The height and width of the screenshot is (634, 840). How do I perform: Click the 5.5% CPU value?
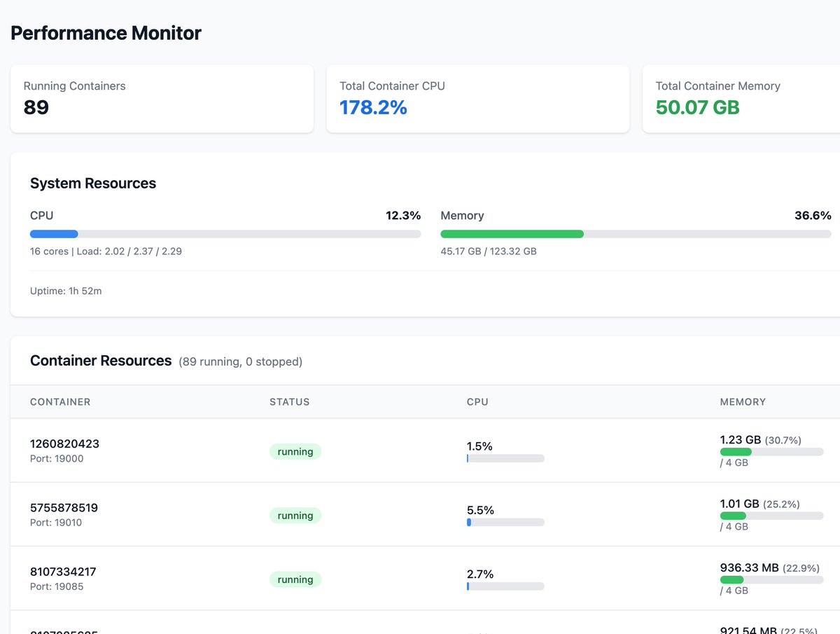point(480,510)
